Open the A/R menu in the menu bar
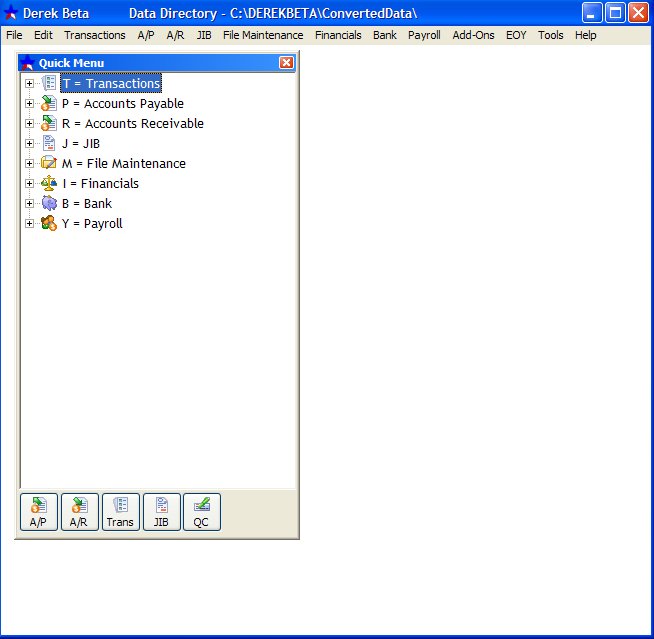Image resolution: width=654 pixels, height=639 pixels. [175, 35]
